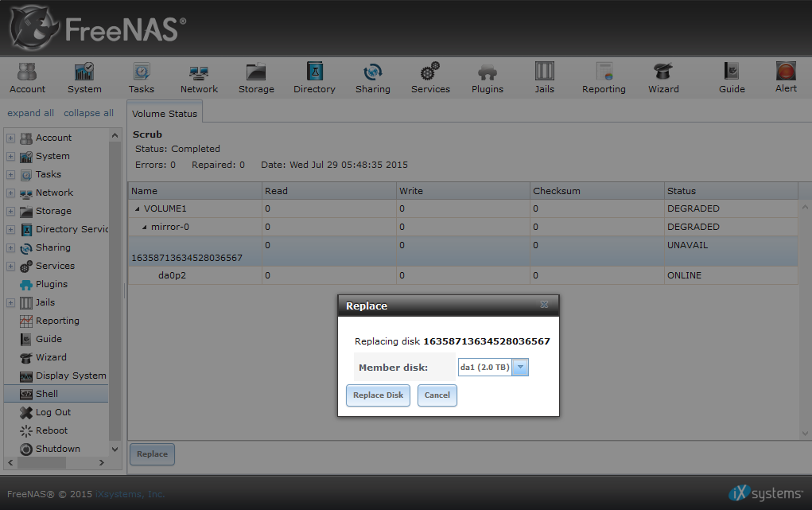Open the Reporting toolbar icon
812x510 pixels.
604,78
